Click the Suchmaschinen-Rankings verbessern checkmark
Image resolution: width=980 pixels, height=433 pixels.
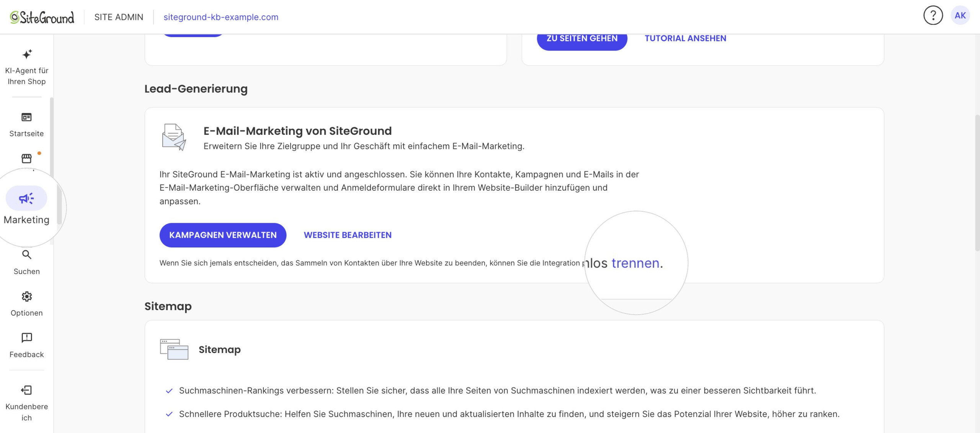pyautogui.click(x=169, y=391)
